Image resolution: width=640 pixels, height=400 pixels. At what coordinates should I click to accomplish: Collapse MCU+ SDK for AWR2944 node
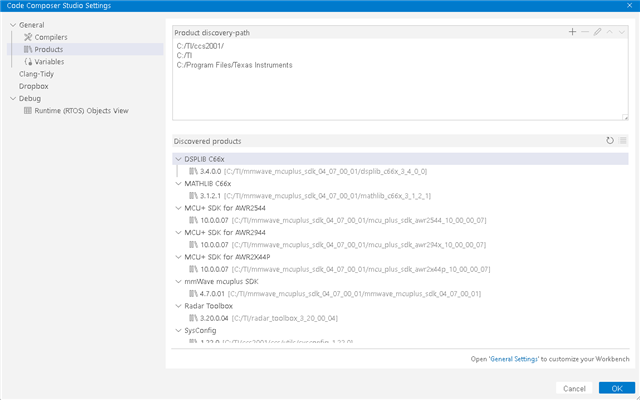click(178, 233)
